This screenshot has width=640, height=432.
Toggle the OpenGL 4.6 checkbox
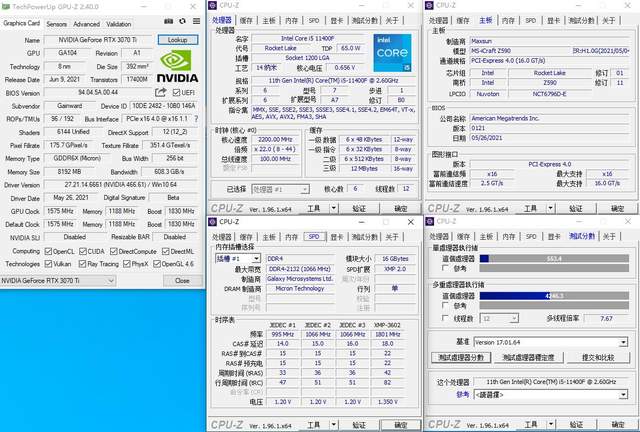pyautogui.click(x=157, y=264)
